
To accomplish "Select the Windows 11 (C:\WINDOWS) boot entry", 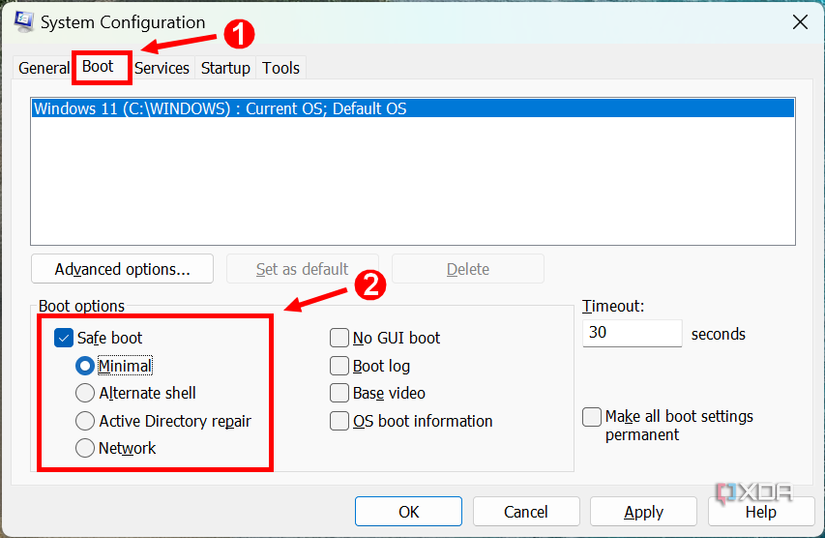I will click(x=413, y=108).
